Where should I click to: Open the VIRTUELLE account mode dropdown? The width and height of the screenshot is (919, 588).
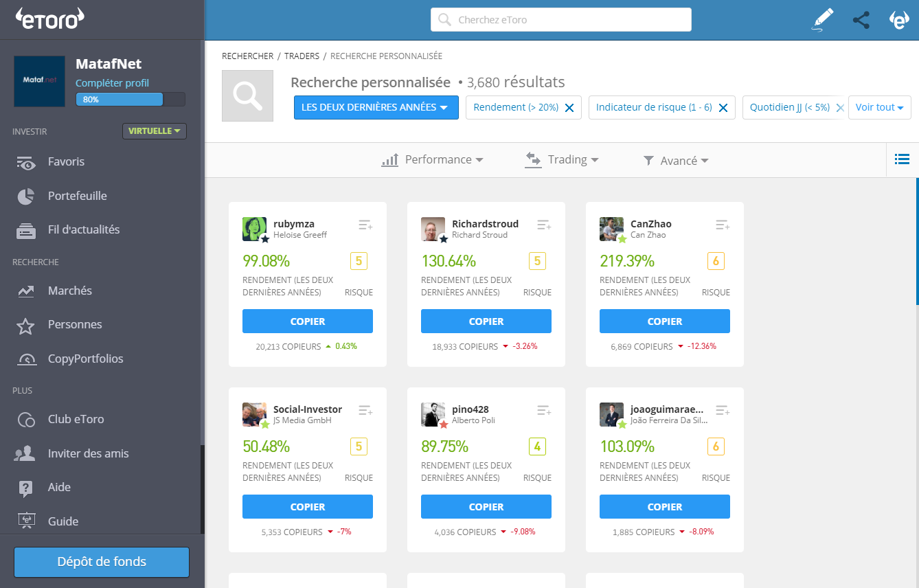(x=155, y=131)
